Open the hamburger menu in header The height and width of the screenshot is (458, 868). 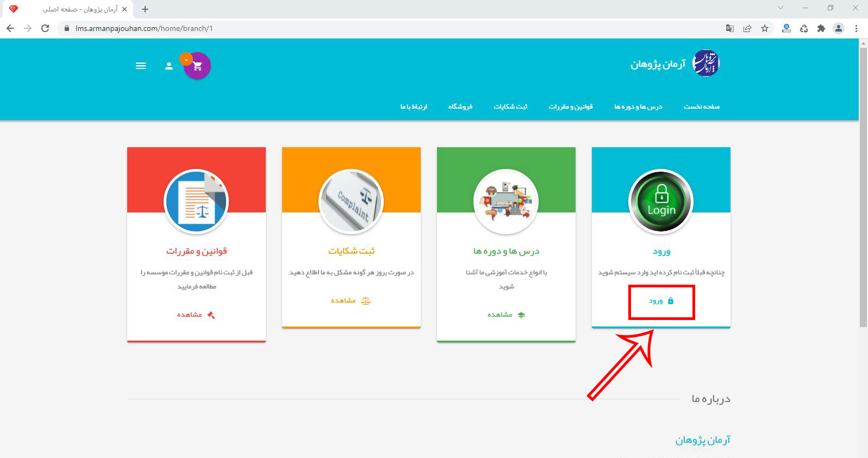click(x=141, y=66)
